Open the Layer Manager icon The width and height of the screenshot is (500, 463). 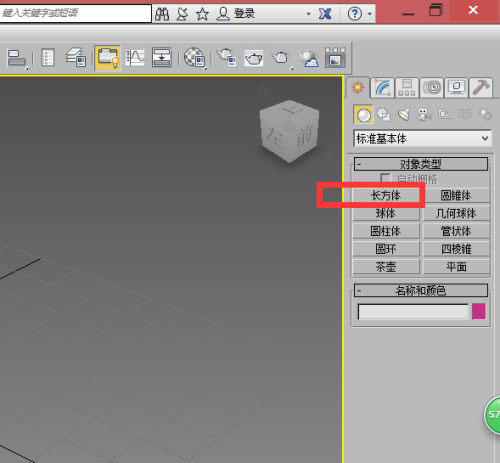(75, 57)
